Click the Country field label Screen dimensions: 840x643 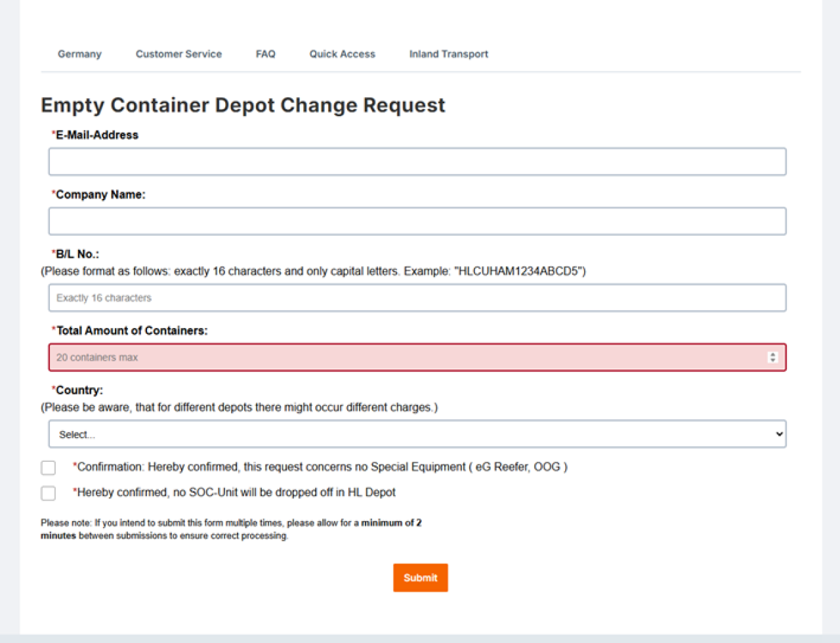79,390
